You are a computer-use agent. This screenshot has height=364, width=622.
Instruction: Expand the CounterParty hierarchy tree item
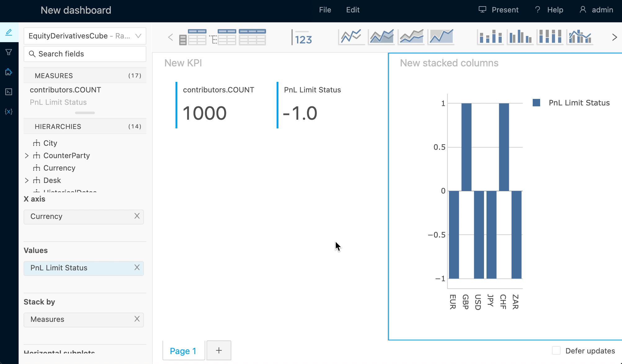[x=27, y=155]
